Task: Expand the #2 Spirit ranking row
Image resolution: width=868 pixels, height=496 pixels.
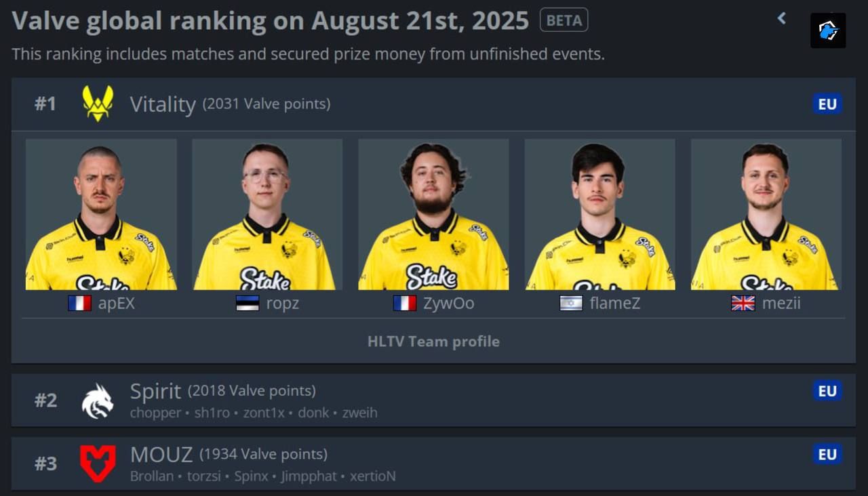Action: 433,400
